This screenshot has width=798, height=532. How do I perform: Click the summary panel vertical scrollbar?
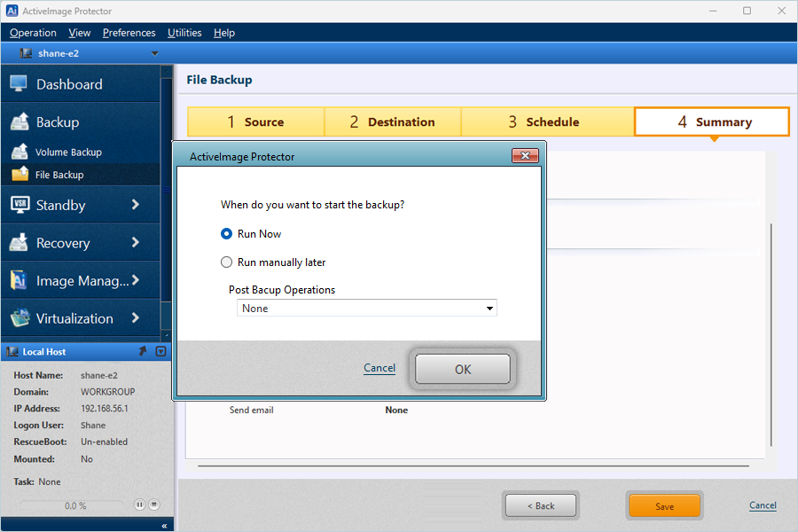pyautogui.click(x=771, y=334)
